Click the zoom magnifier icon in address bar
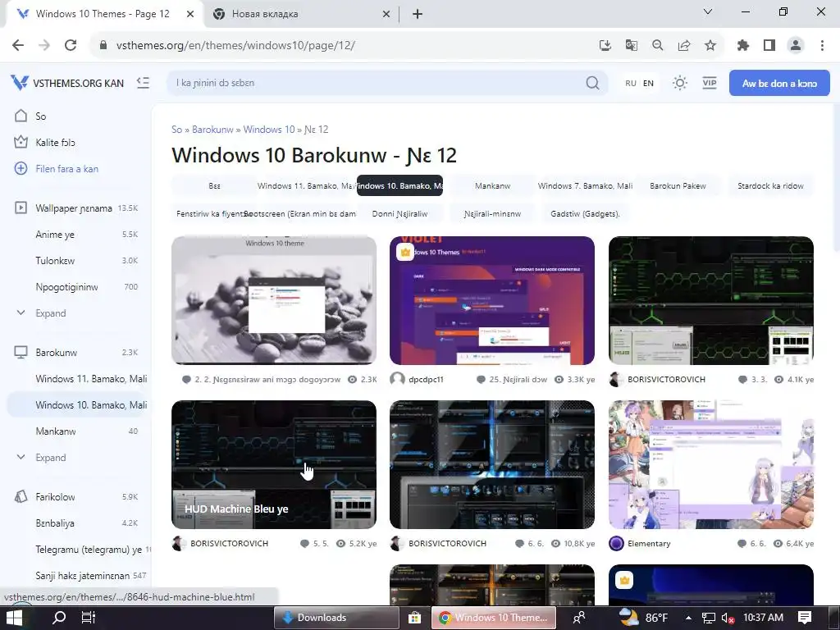The height and width of the screenshot is (630, 840). 657,46
